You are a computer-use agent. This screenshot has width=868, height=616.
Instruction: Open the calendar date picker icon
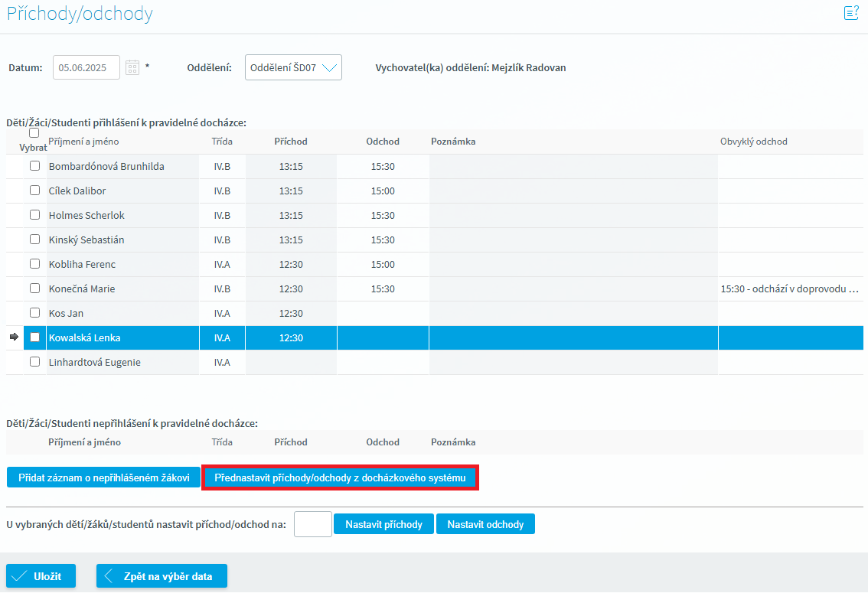tap(132, 67)
